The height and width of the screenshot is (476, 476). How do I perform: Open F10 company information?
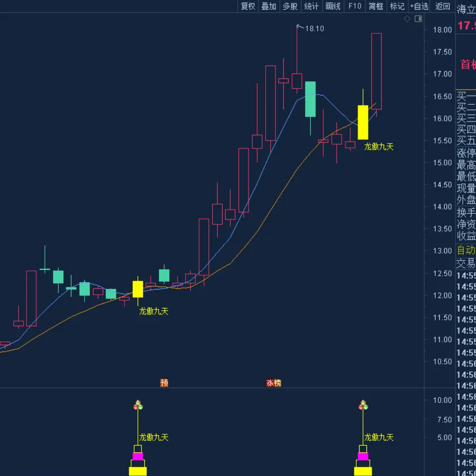pos(355,6)
